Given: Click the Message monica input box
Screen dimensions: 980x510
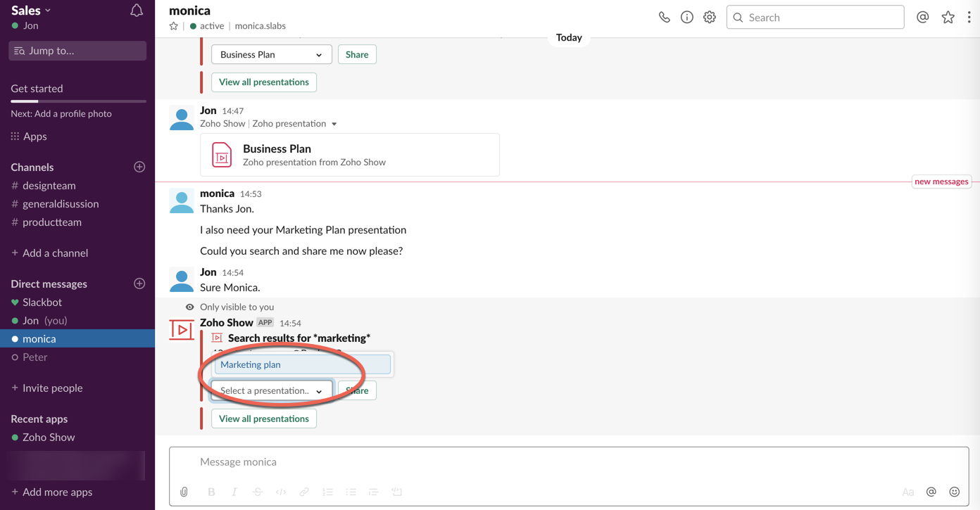Looking at the screenshot, I should [569, 462].
